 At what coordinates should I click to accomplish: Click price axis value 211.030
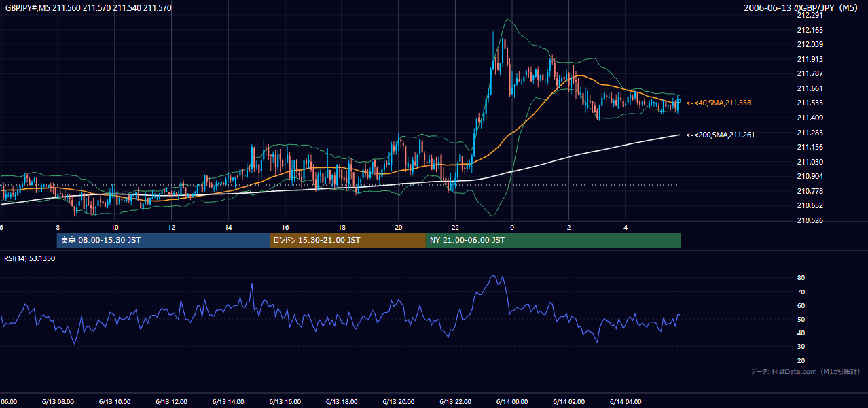pos(809,161)
